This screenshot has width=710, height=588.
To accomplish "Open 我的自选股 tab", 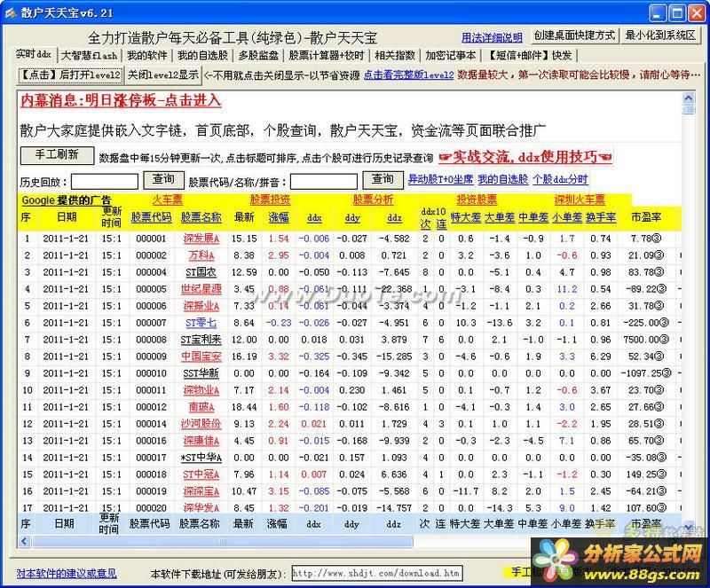I will click(x=203, y=55).
